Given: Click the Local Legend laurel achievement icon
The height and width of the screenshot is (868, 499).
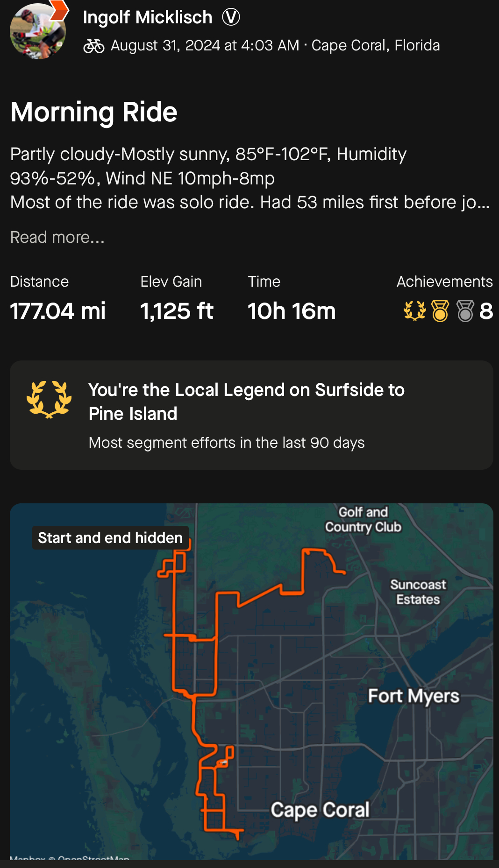Looking at the screenshot, I should [x=415, y=311].
